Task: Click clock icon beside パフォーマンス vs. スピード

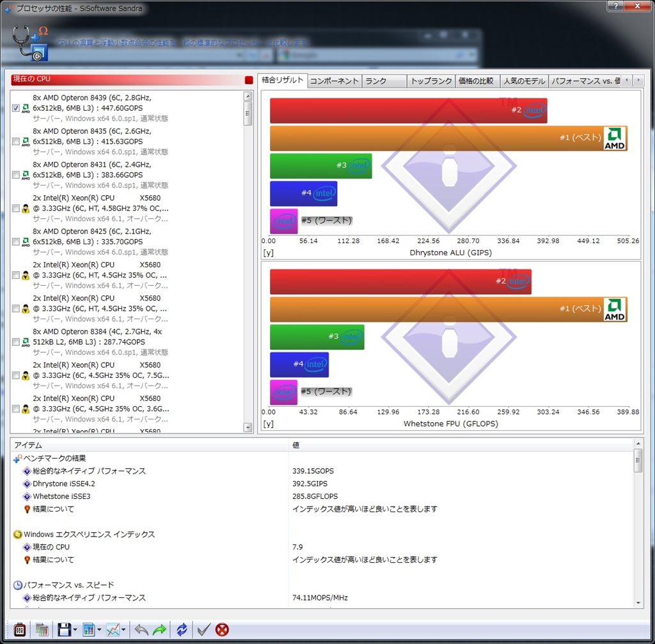Action: [17, 585]
